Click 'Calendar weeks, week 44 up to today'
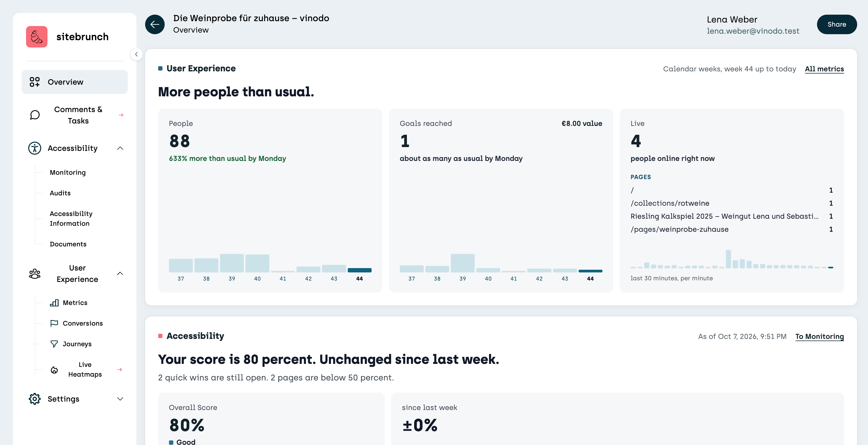The height and width of the screenshot is (445, 868). pos(729,69)
